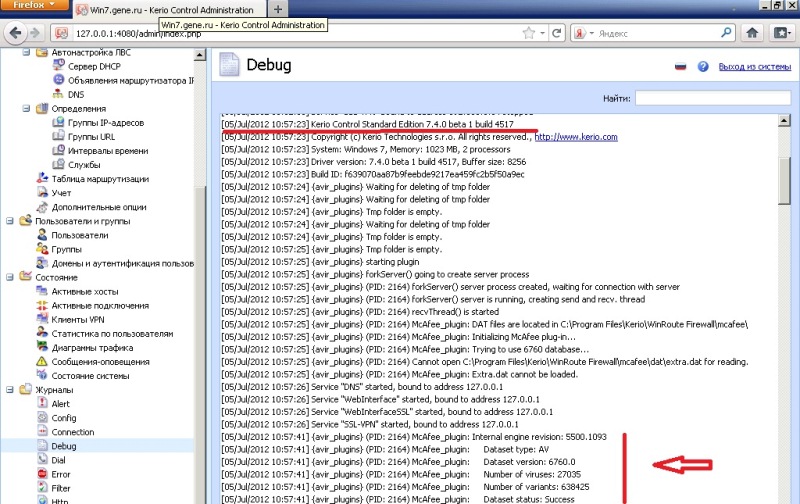Screen dimensions: 800x504
Task: Collapse the Журналы tree group
Action: [10, 390]
